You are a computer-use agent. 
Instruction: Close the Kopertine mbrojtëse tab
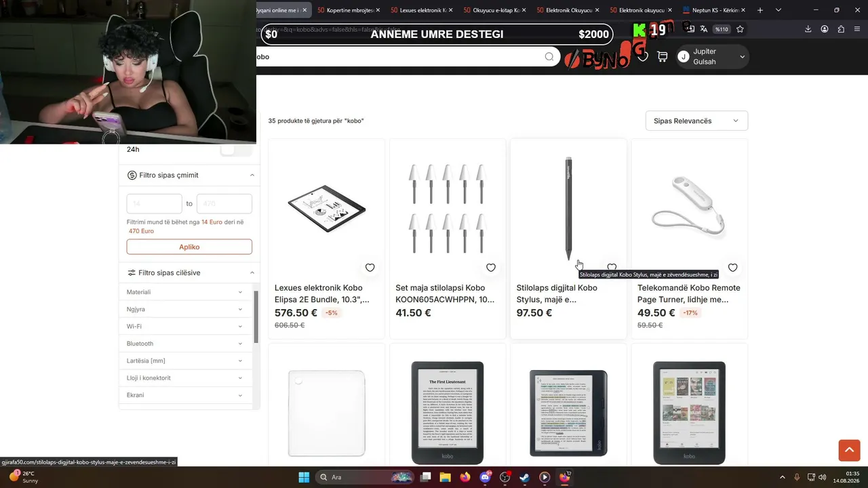pos(378,10)
